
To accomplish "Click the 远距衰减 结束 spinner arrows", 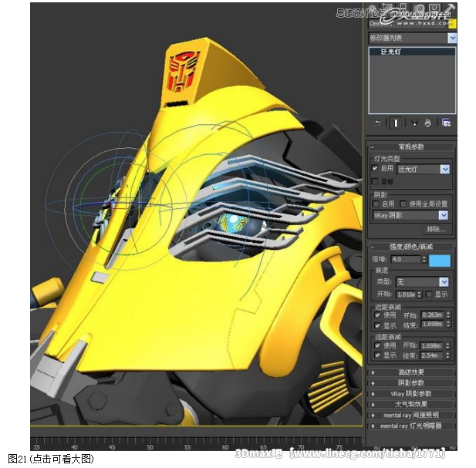I will 447,355.
